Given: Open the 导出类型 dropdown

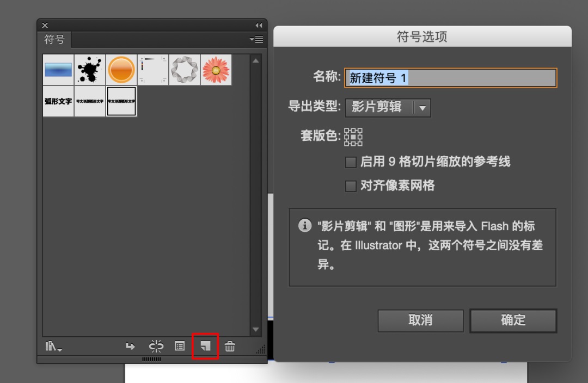Looking at the screenshot, I should point(388,108).
